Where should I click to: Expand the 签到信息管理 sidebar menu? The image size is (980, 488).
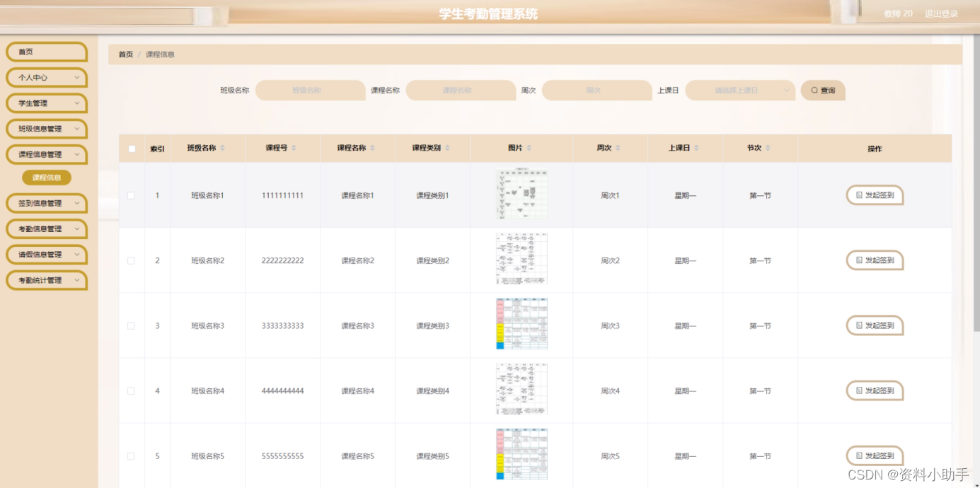tap(47, 203)
